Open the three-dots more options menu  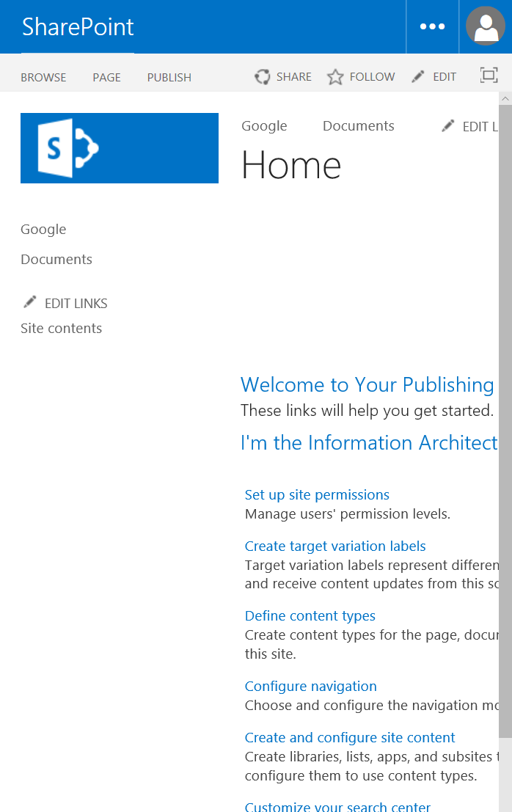click(x=432, y=26)
